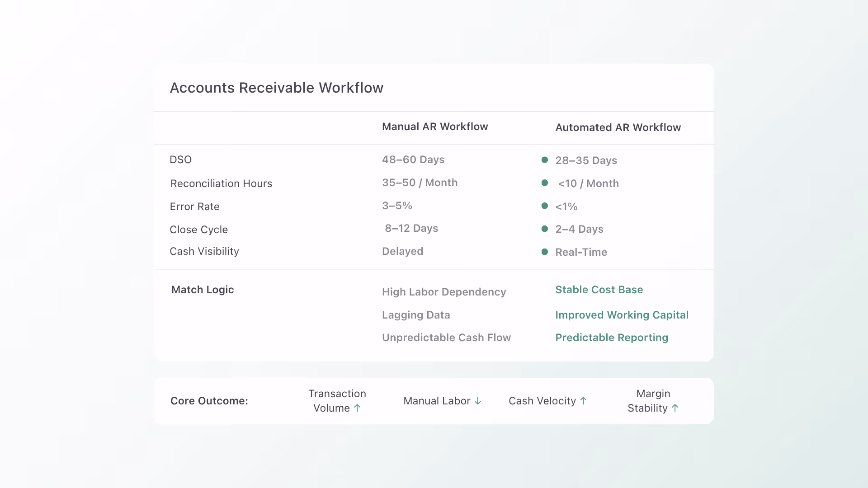Click the 48–60 Days value
Screen dimensions: 868x488
[413, 160]
